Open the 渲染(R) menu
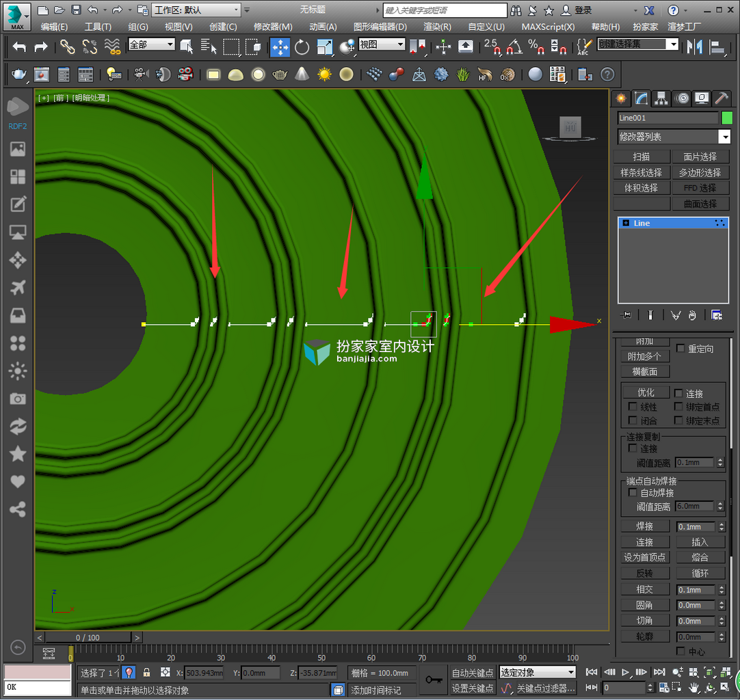 [x=437, y=27]
